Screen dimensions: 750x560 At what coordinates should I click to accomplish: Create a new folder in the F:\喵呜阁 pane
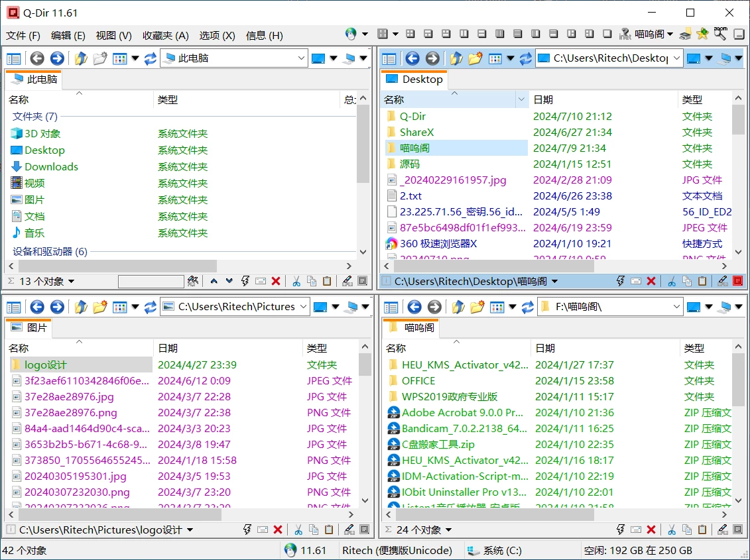pos(477,307)
